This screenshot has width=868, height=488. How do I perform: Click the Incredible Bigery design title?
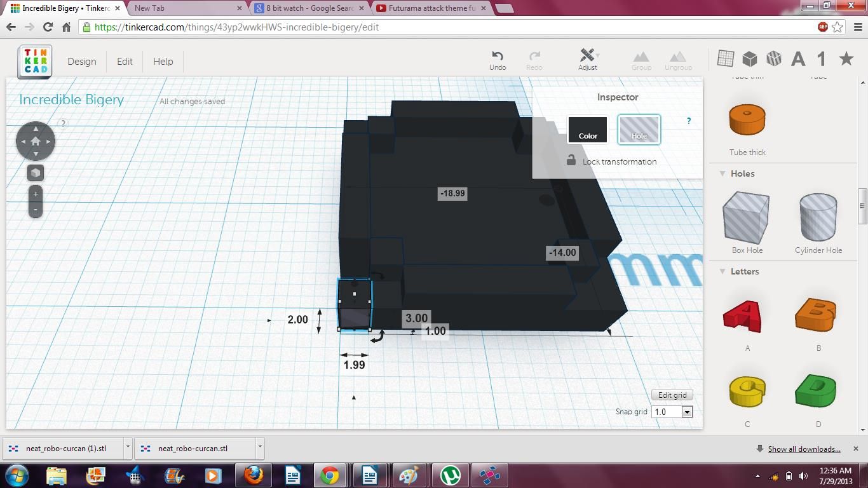click(x=71, y=100)
